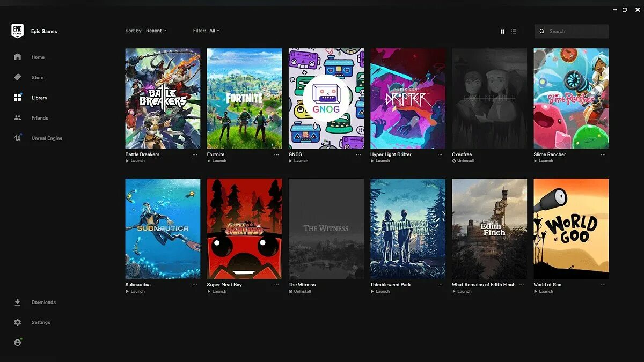
Task: Launch Super Meat Boy
Action: pyautogui.click(x=217, y=291)
